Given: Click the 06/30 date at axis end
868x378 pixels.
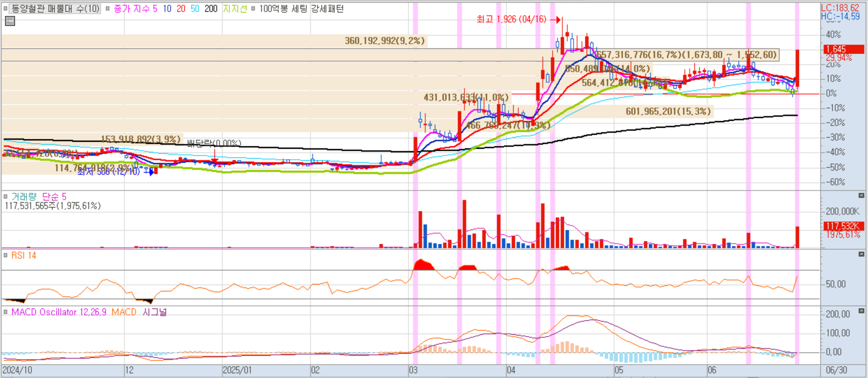Looking at the screenshot, I should [x=836, y=370].
